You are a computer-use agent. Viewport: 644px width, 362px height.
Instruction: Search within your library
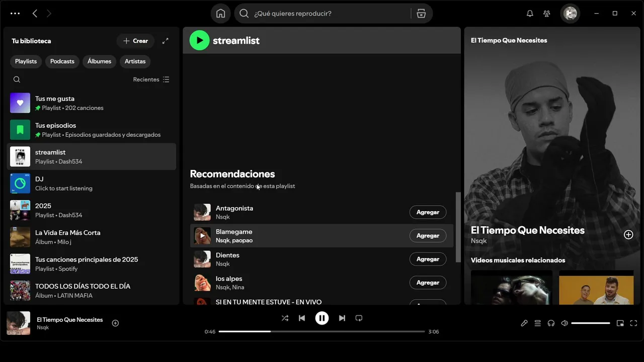coord(17,79)
